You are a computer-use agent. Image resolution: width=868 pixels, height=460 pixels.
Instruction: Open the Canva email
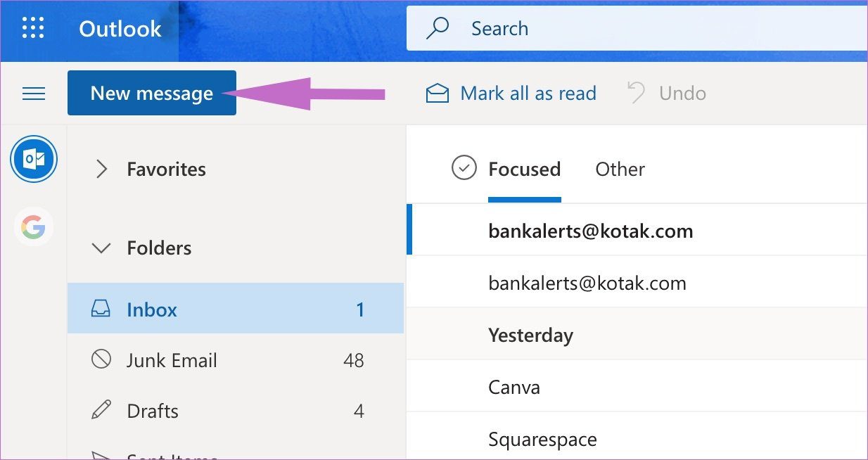[x=637, y=386]
